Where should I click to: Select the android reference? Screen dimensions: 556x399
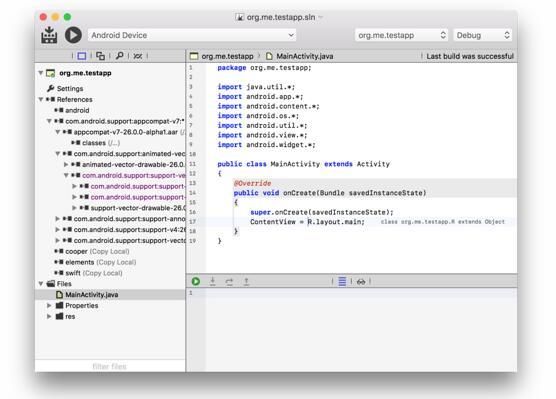tap(77, 110)
